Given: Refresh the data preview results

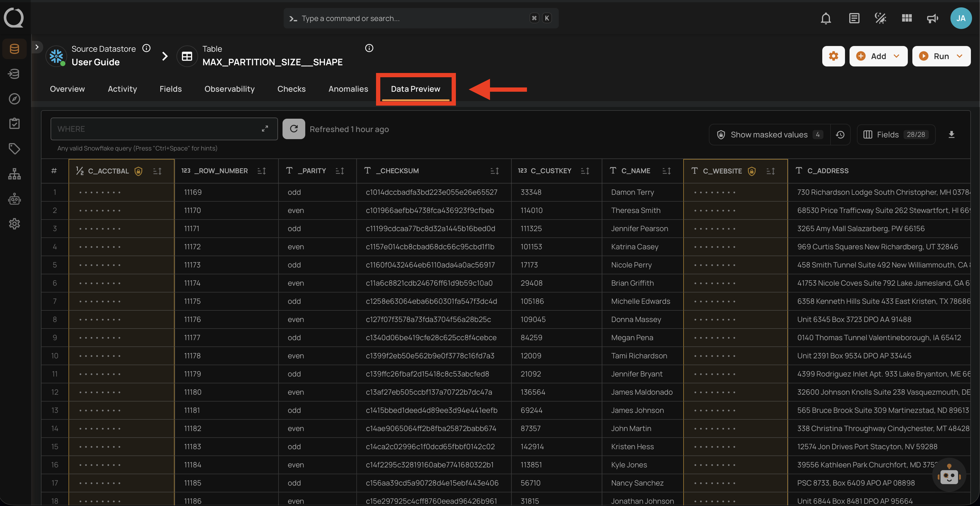Looking at the screenshot, I should pos(293,129).
